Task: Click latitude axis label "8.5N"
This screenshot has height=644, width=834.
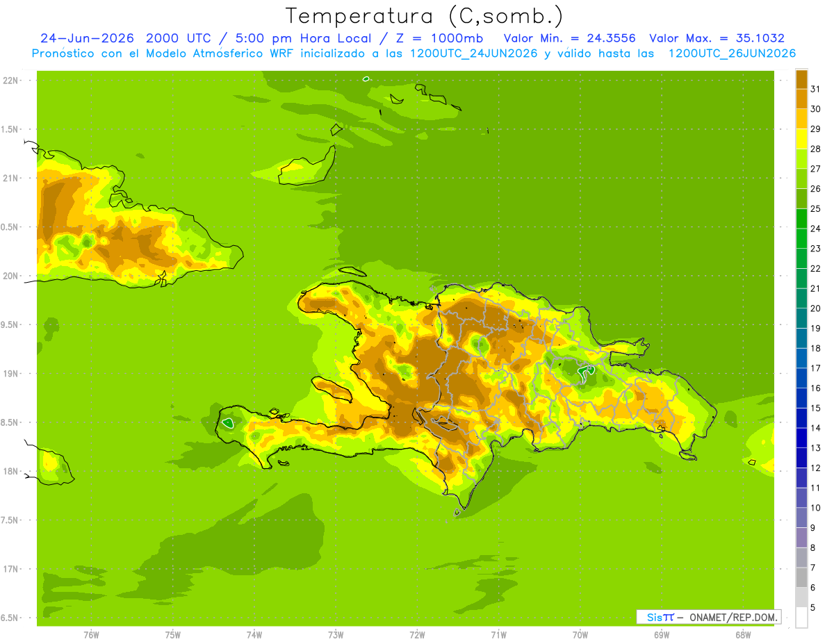Action: [10, 422]
